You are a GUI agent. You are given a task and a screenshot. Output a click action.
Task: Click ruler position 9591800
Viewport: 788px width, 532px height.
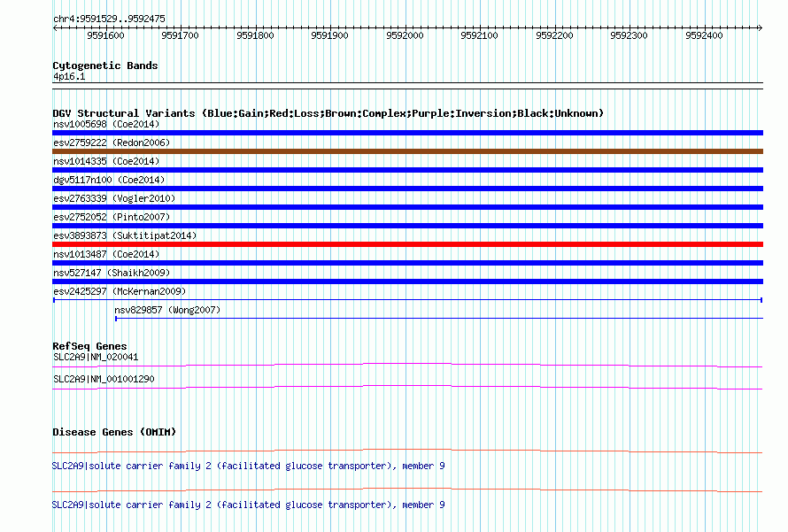click(x=255, y=35)
